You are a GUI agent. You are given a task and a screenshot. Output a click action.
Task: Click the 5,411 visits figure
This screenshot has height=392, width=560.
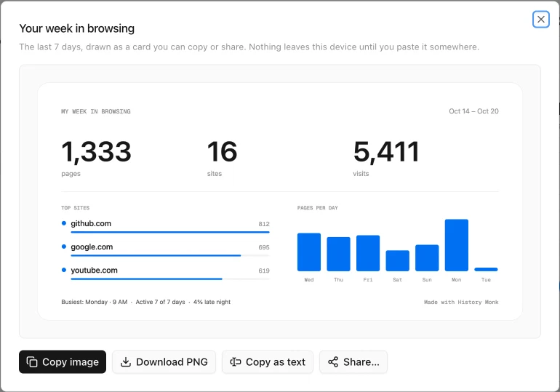[386, 152]
